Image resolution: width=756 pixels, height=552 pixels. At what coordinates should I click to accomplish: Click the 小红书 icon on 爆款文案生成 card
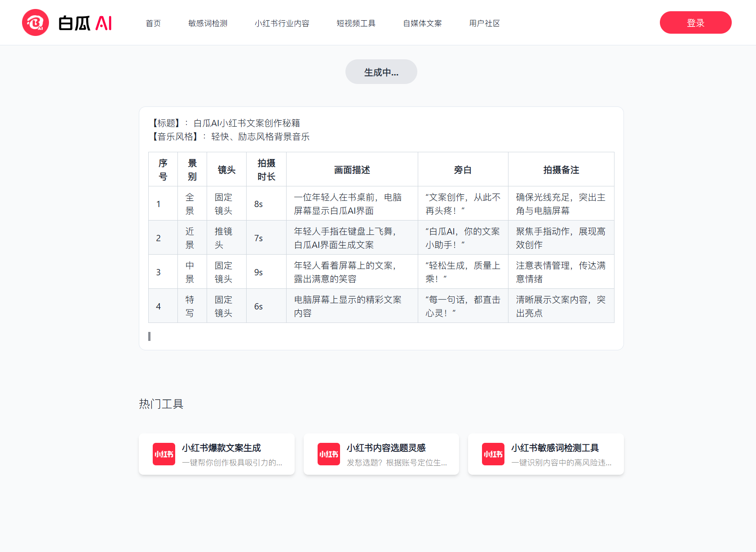(x=164, y=454)
